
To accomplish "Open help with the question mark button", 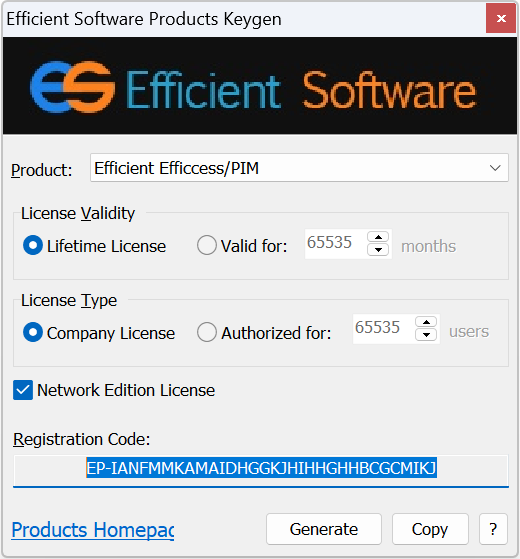I will [x=493, y=529].
